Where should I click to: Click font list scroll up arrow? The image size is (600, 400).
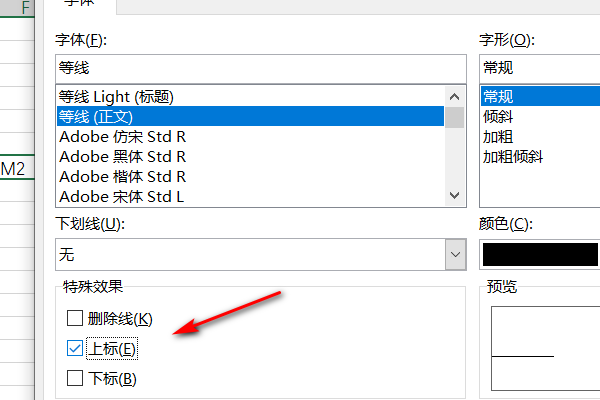pos(455,96)
